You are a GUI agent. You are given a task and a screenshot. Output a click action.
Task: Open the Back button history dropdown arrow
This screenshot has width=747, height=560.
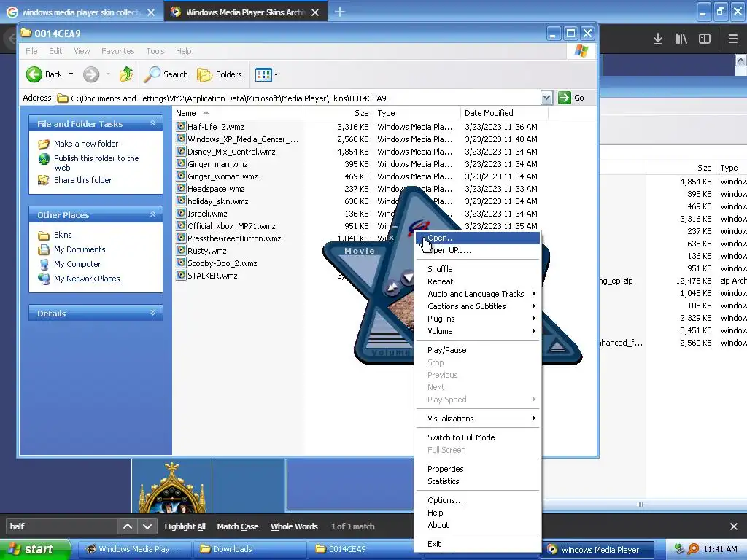[71, 74]
